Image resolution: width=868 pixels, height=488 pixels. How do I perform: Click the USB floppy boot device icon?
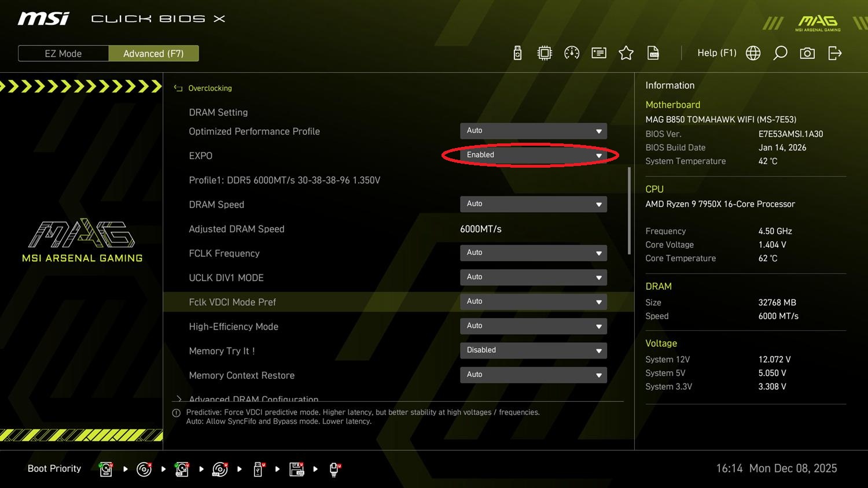[x=297, y=469]
